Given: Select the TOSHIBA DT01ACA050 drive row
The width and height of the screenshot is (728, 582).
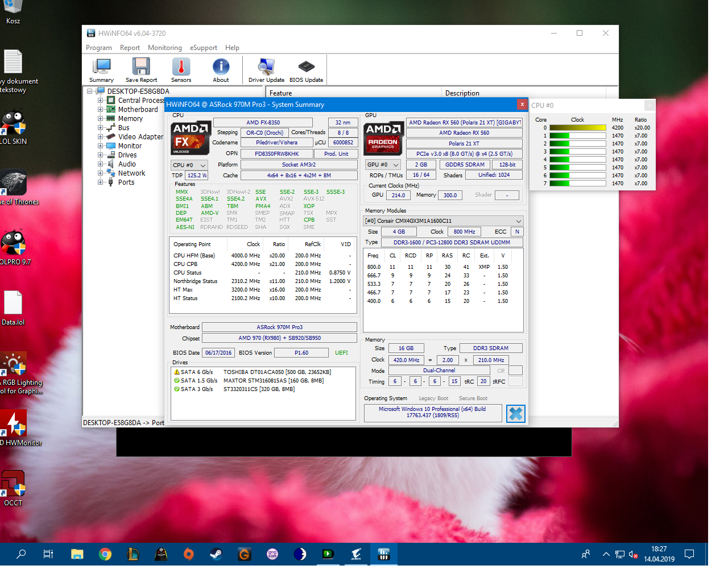Looking at the screenshot, I should pos(263,372).
